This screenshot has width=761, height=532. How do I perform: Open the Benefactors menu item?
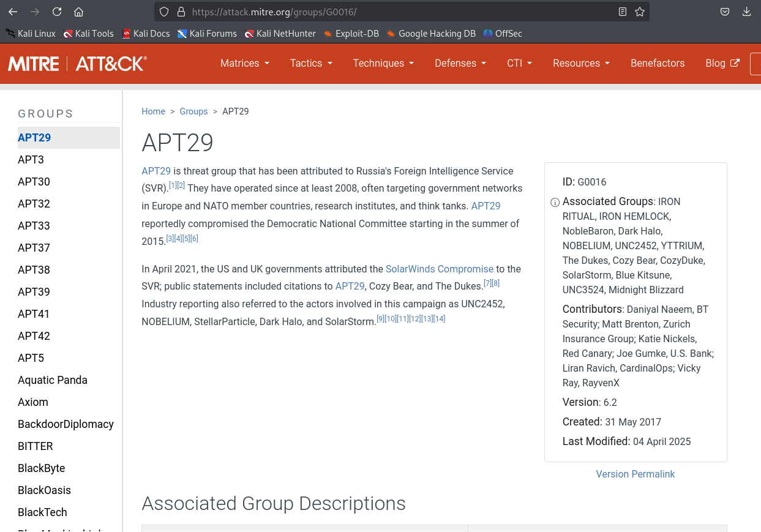[x=658, y=63]
